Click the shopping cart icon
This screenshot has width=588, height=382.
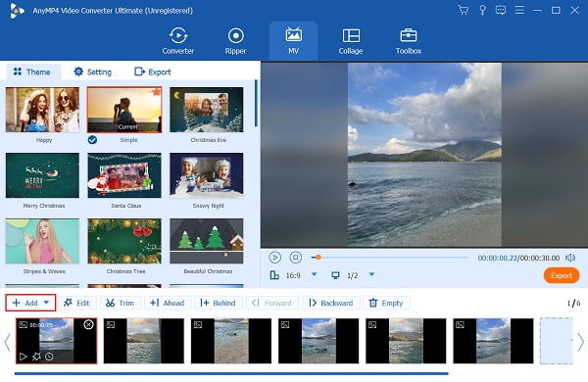tap(464, 10)
